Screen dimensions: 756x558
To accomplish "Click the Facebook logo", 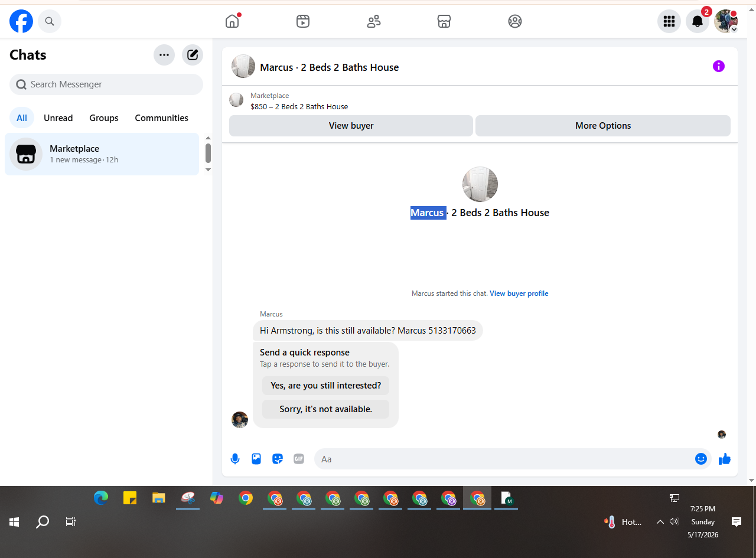I will tap(21, 21).
